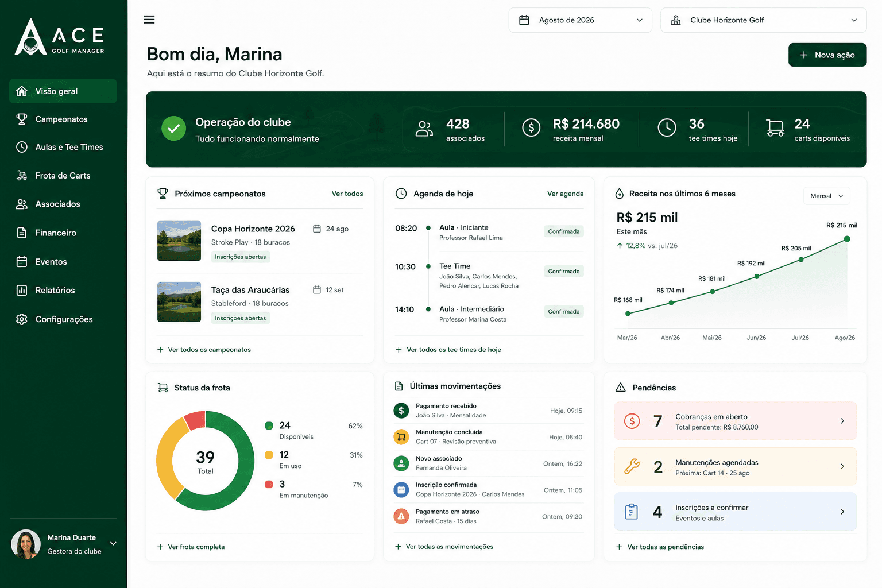The height and width of the screenshot is (588, 882).
Task: Click Ver frota completa link
Action: pyautogui.click(x=191, y=547)
